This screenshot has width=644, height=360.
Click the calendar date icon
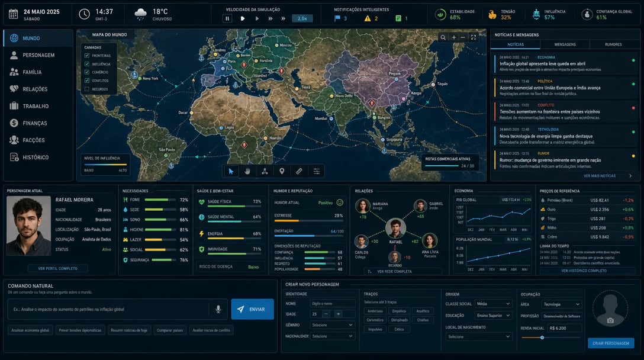pos(14,14)
